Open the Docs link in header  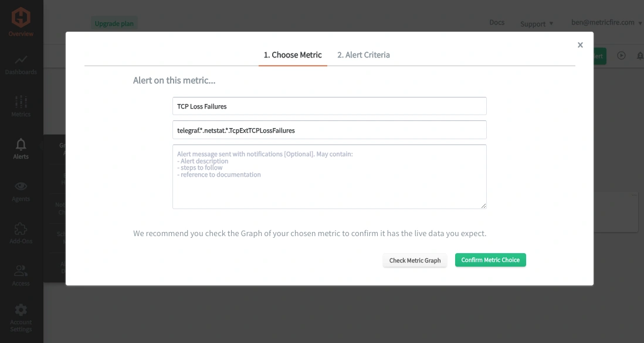coord(497,22)
